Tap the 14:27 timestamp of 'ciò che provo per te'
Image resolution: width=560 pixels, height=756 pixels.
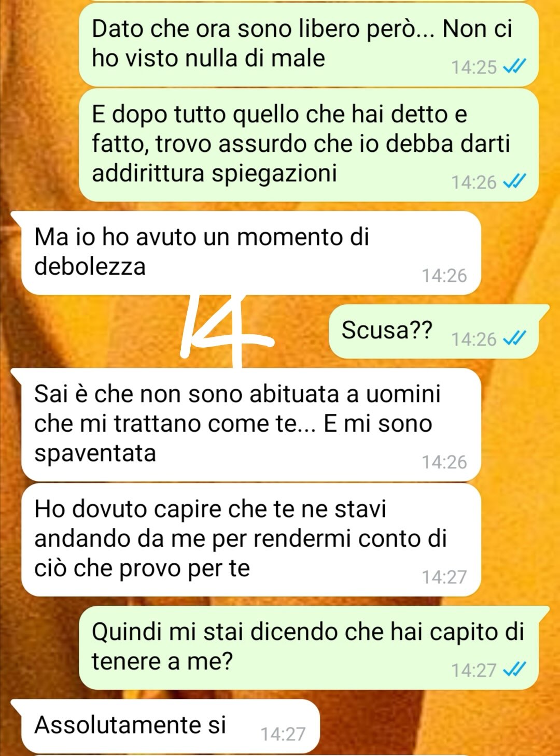[444, 577]
